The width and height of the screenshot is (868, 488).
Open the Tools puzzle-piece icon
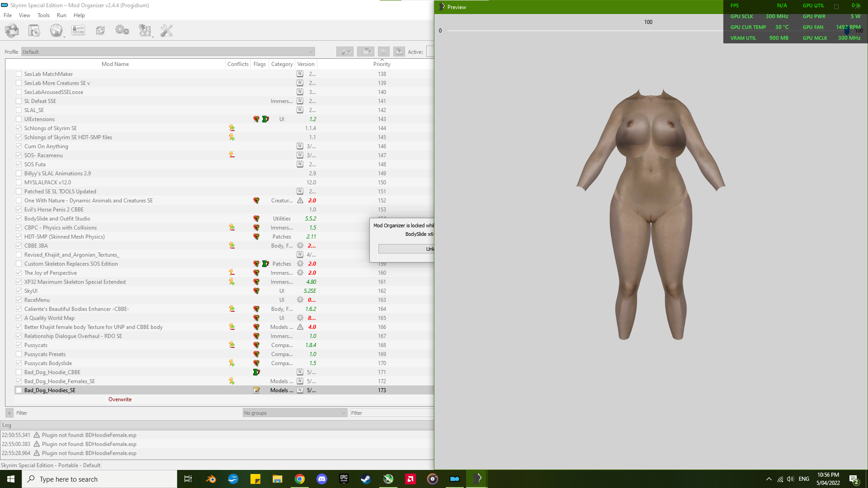(145, 30)
